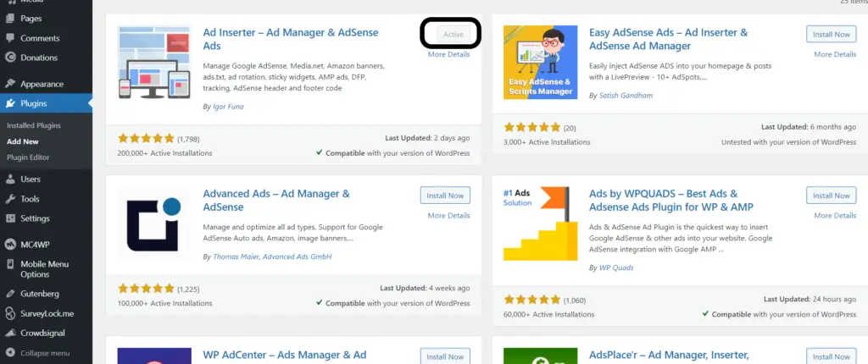
Task: Select the '60,000+ Active Installations' text
Action: coord(548,314)
